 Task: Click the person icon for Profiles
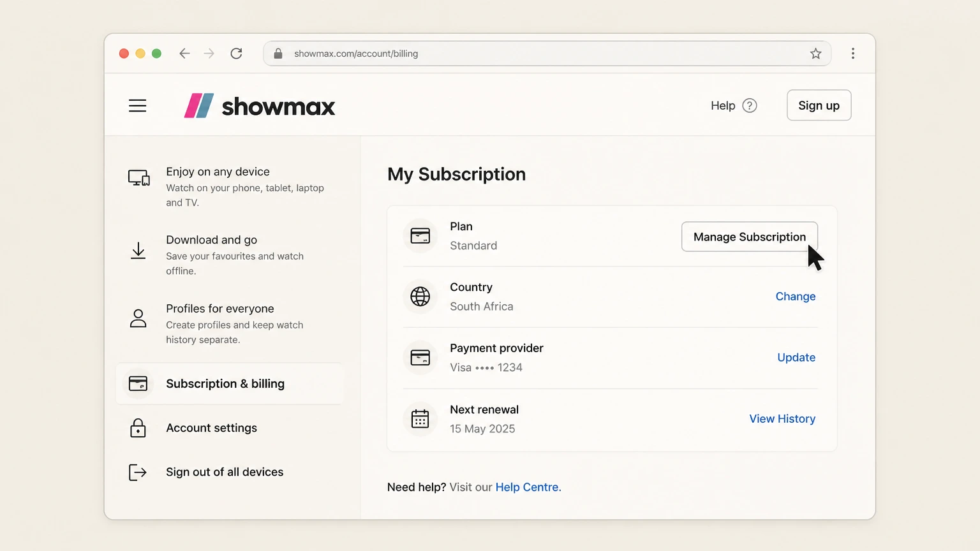click(x=138, y=318)
